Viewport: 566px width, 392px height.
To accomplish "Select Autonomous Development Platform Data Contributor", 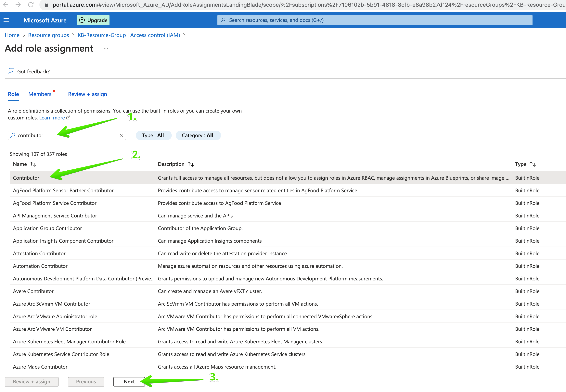I will click(x=288, y=278).
